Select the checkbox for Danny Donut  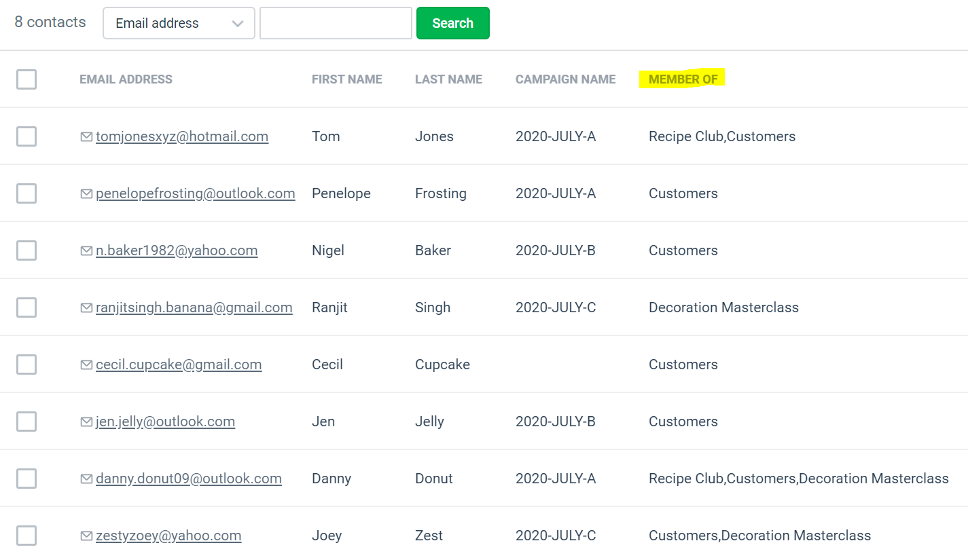point(26,479)
